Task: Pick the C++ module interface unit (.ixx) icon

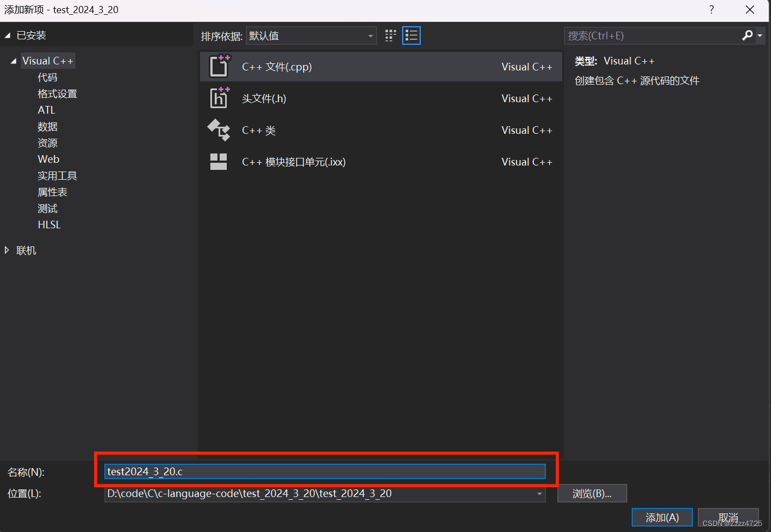Action: coord(219,162)
